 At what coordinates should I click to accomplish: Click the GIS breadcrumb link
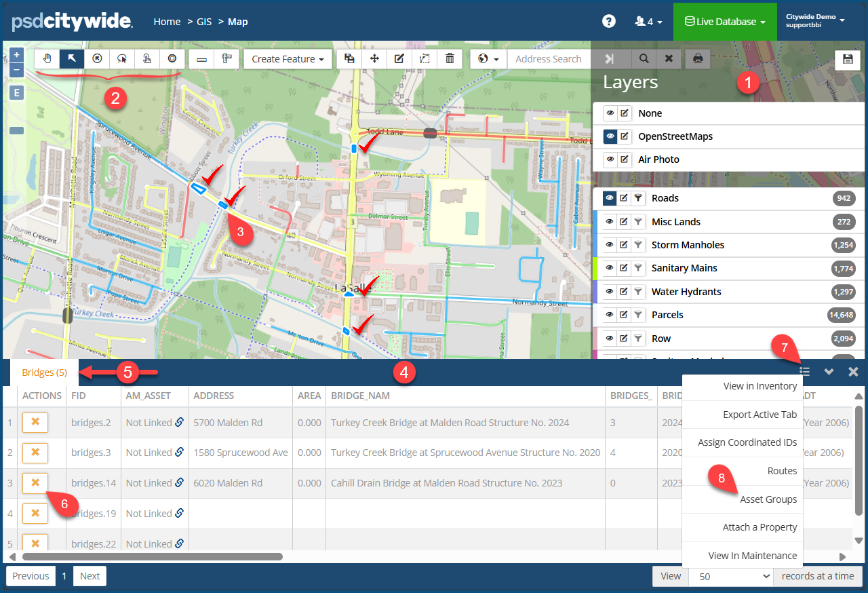pyautogui.click(x=204, y=22)
